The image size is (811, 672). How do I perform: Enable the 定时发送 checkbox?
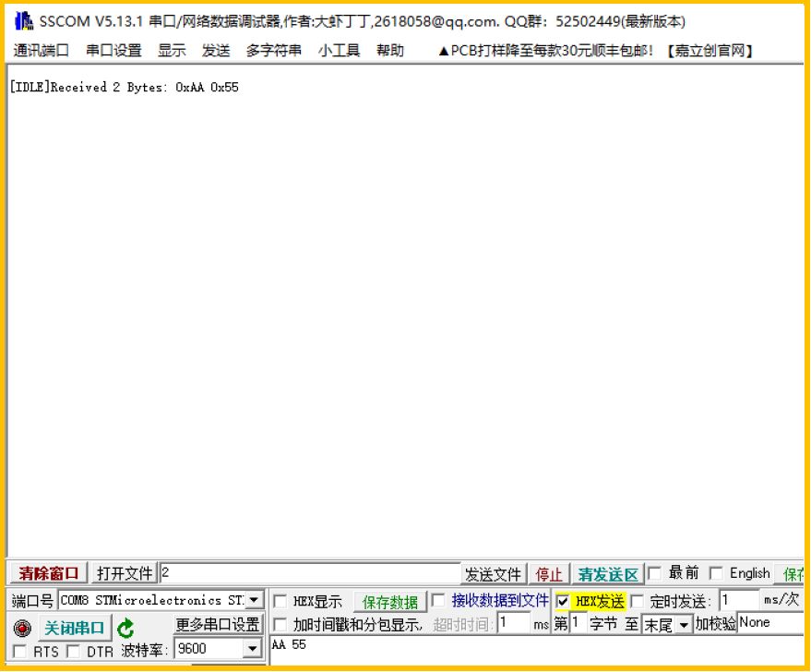(638, 601)
